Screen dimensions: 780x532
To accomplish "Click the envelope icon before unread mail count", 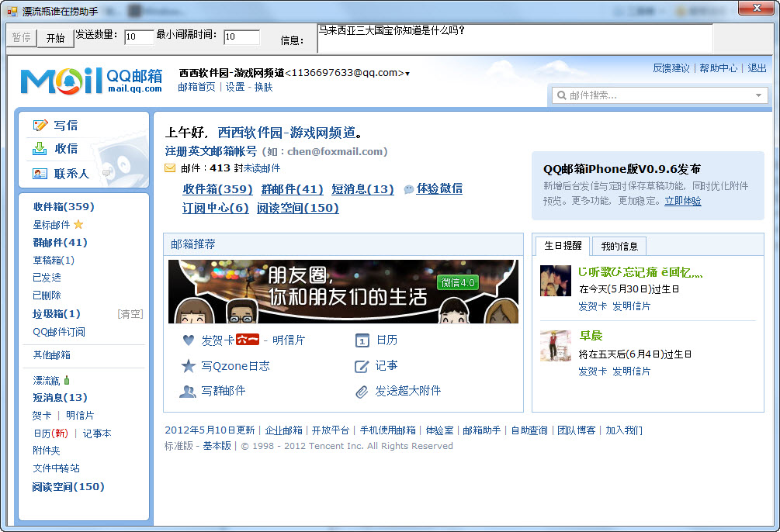I will coord(170,168).
